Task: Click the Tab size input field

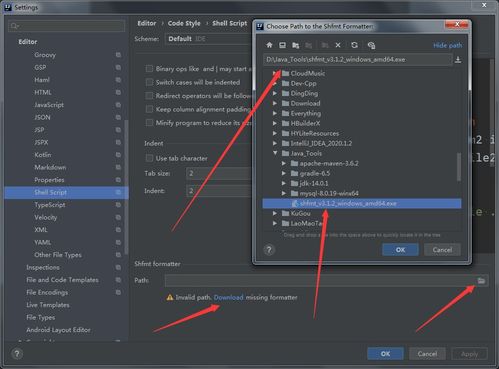Action: coord(218,173)
